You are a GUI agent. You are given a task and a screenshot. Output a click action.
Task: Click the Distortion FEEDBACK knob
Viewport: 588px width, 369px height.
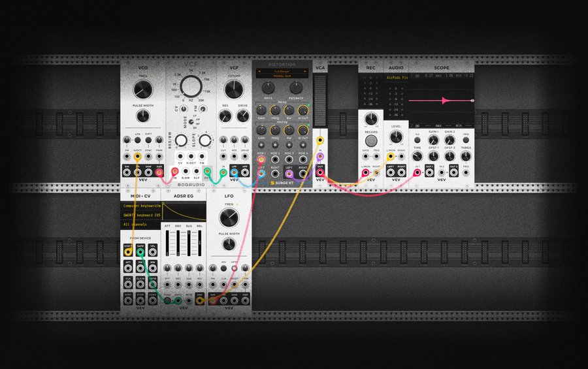click(x=296, y=88)
